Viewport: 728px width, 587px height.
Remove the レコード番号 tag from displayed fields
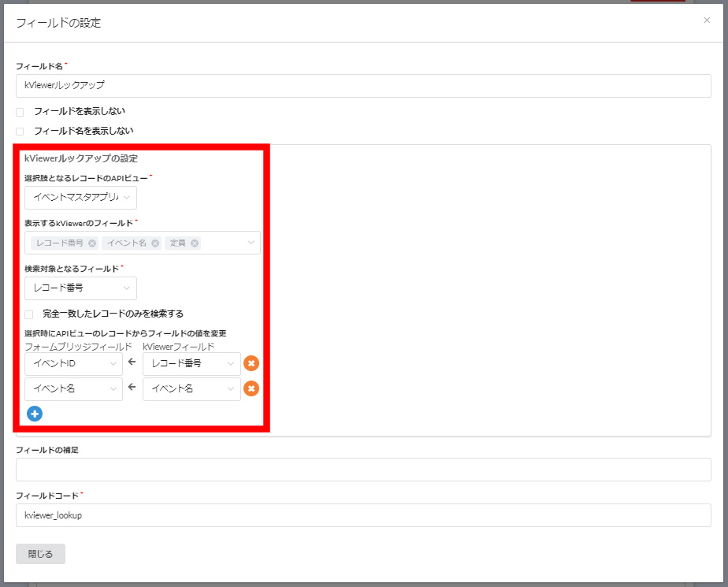(92, 243)
